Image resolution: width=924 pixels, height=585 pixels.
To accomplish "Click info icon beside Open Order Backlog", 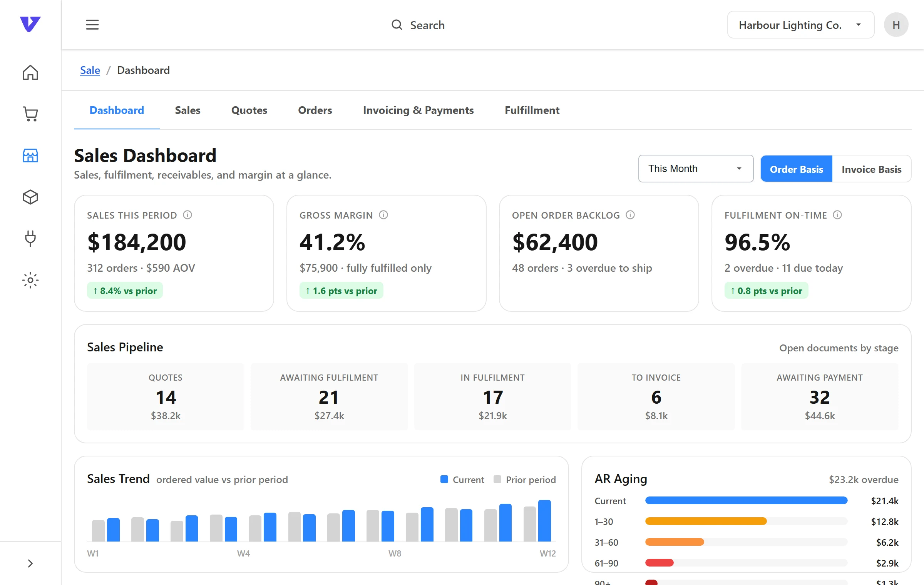I will coord(630,215).
